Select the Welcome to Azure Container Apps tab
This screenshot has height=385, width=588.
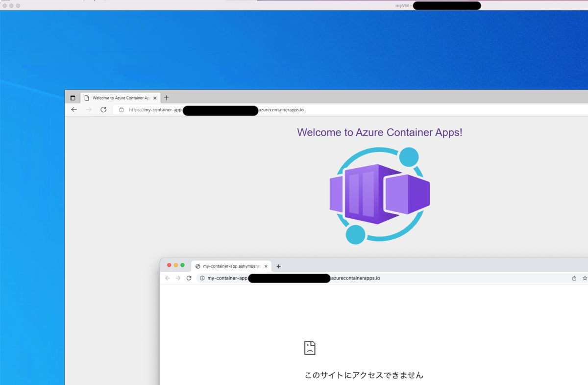[x=120, y=98]
